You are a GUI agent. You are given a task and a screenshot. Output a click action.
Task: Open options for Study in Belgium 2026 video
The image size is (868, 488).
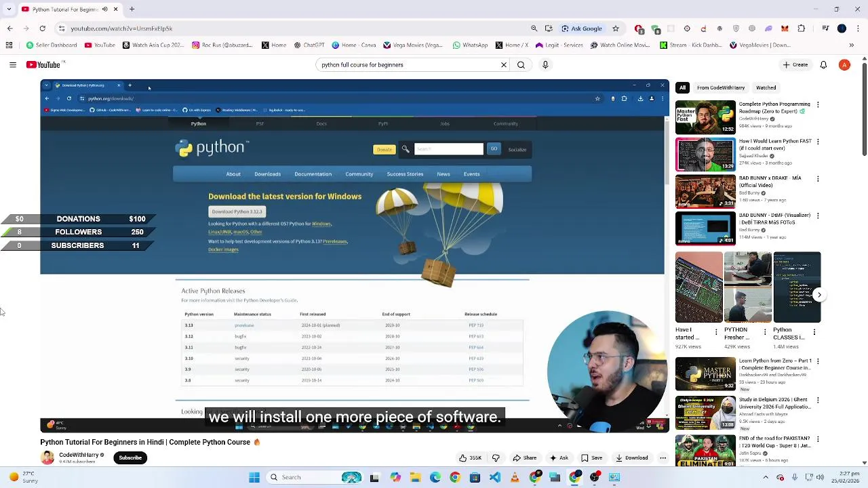tap(818, 401)
